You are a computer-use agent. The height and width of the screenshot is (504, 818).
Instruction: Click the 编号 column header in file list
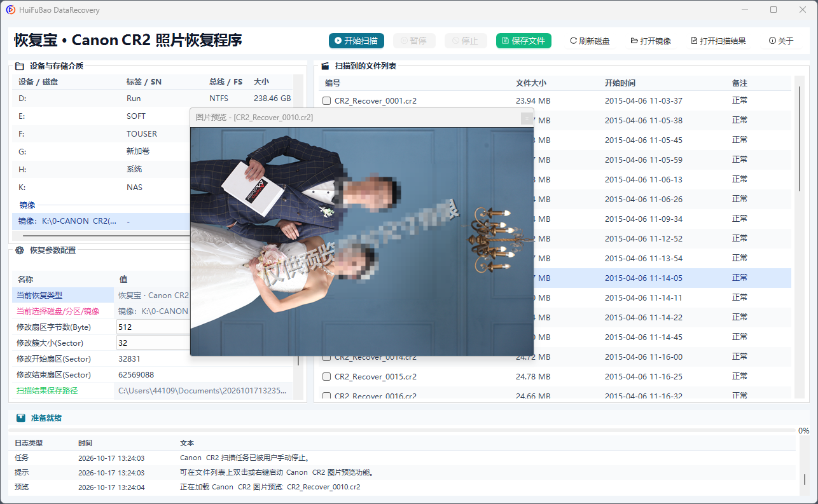[333, 83]
